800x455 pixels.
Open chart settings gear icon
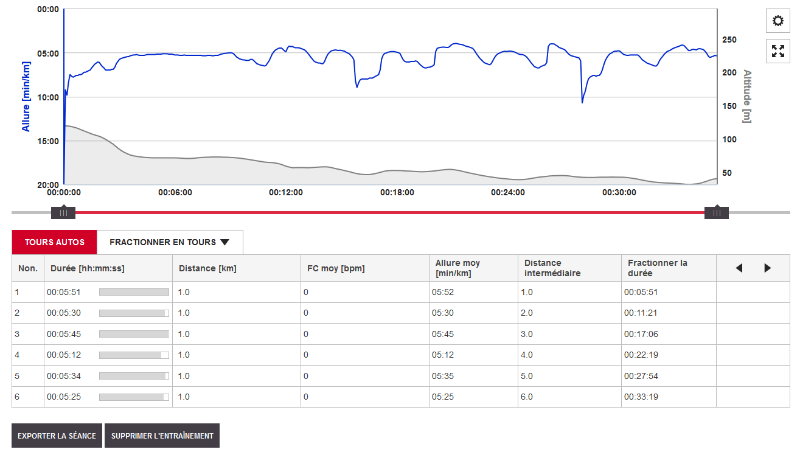[779, 21]
